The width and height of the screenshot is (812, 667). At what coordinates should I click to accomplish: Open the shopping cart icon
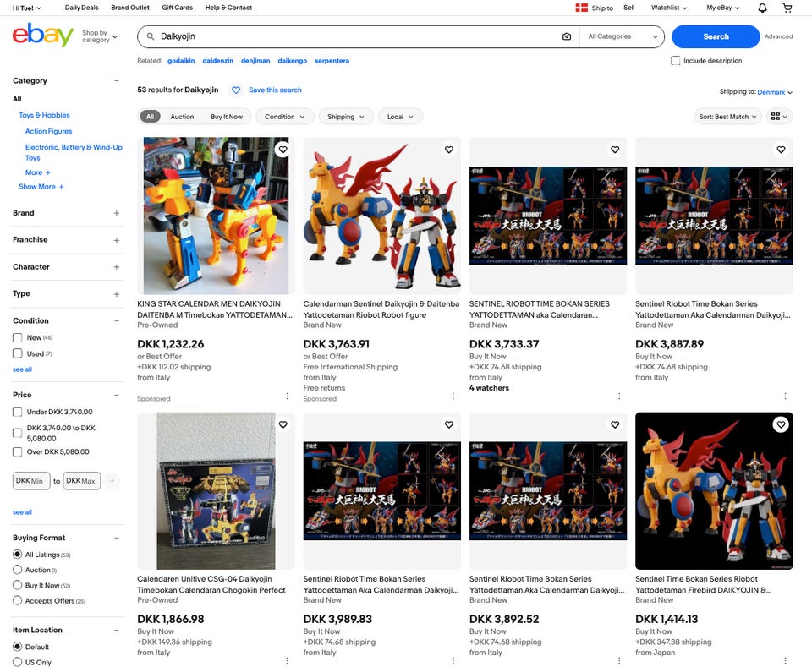click(x=787, y=8)
